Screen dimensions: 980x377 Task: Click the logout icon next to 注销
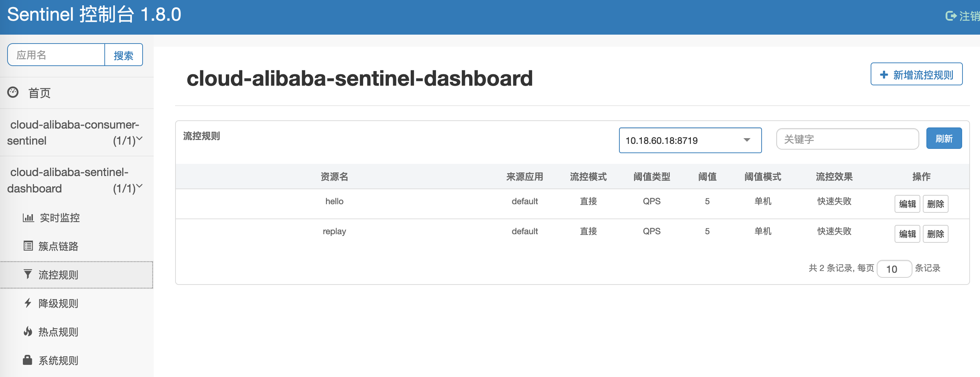click(950, 16)
